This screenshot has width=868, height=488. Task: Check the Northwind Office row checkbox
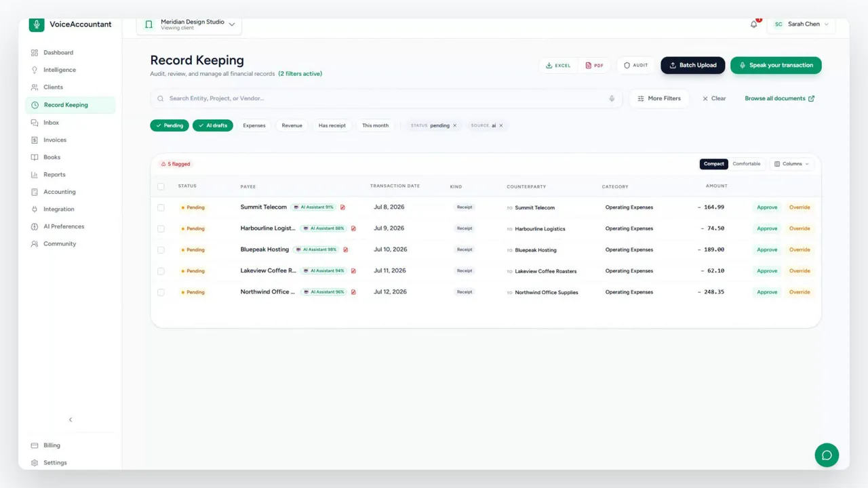point(161,292)
